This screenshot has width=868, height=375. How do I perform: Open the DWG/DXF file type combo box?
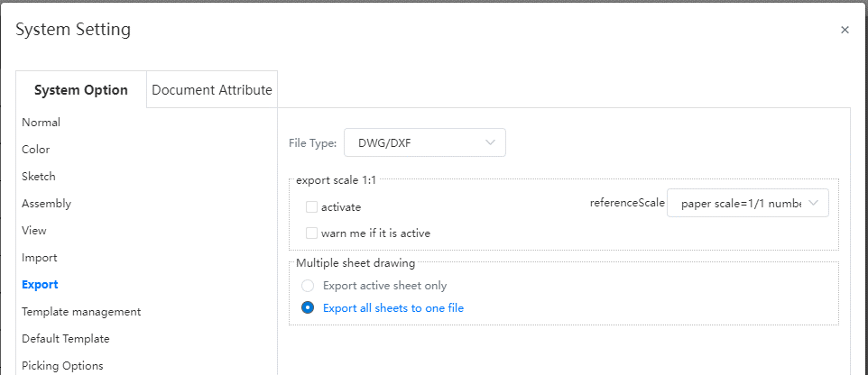tap(425, 142)
